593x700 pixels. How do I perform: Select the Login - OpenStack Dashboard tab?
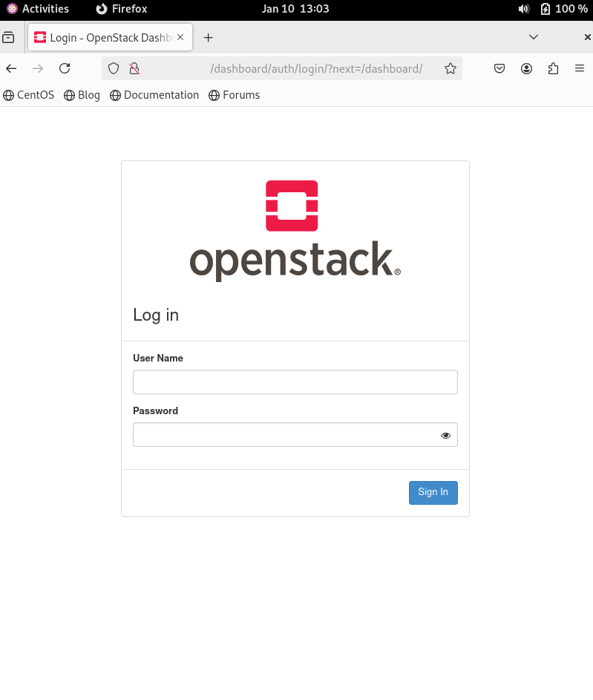pos(110,38)
